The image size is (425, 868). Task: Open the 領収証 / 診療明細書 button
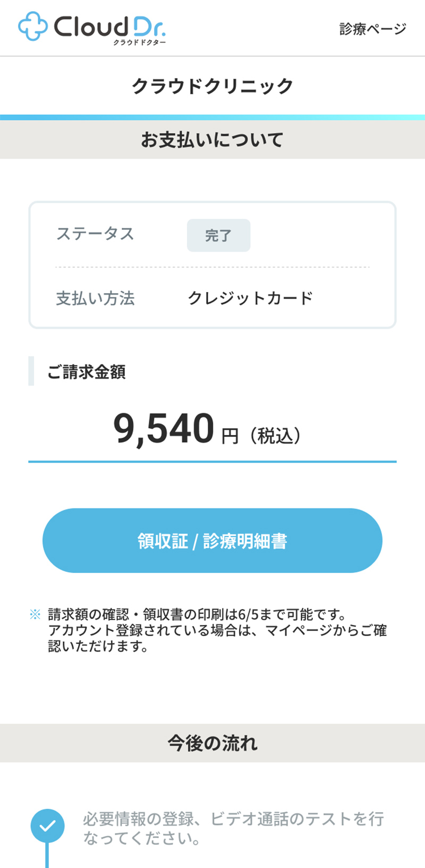212,540
